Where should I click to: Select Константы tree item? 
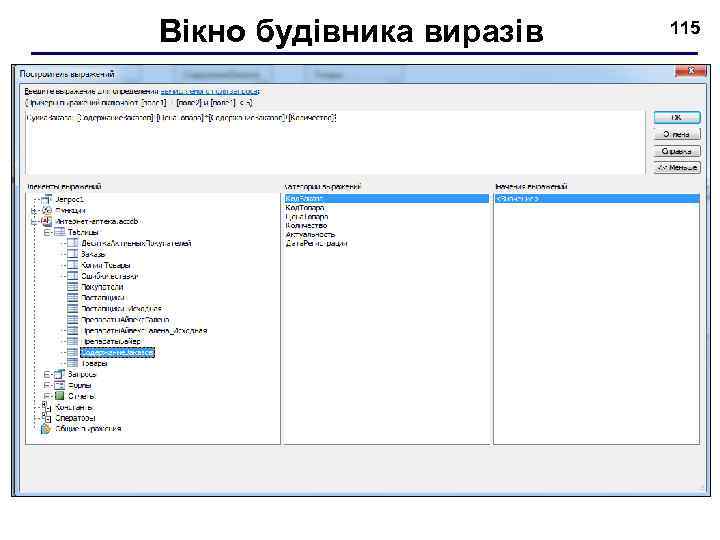74,407
